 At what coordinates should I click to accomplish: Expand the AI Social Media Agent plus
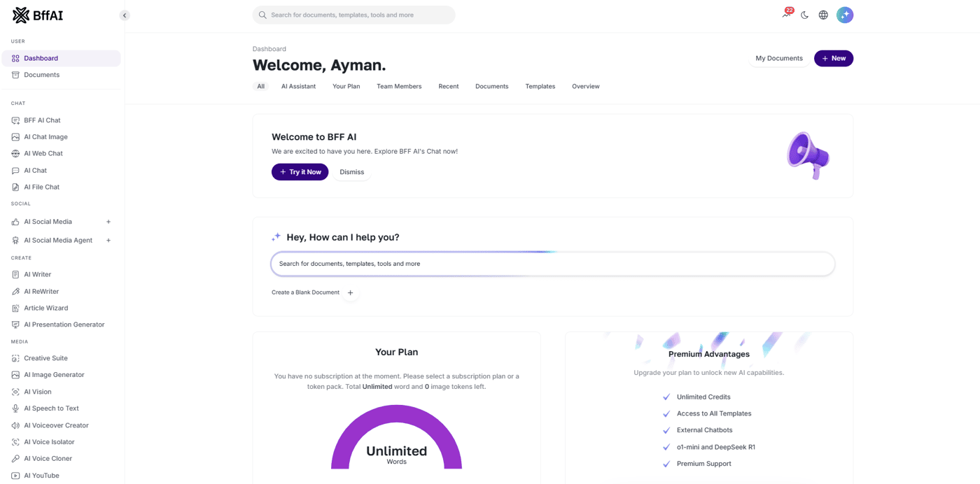click(108, 240)
